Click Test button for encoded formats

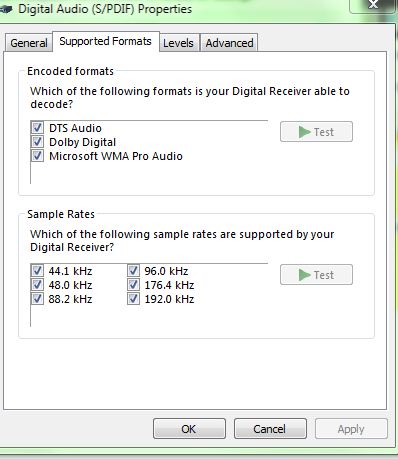(316, 132)
